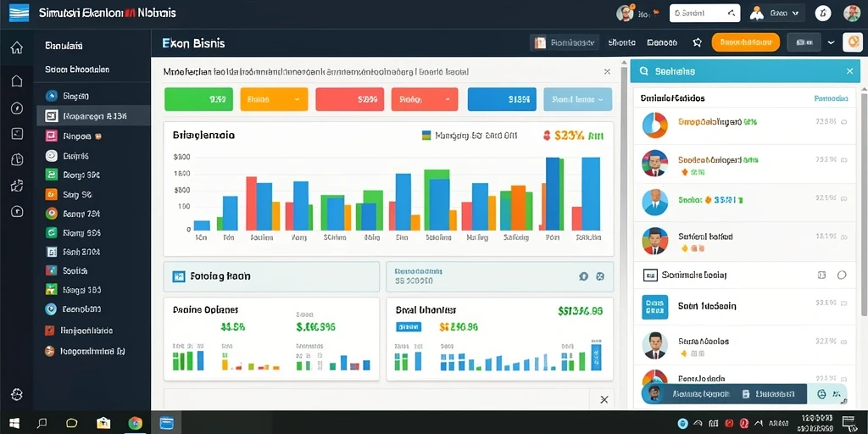Click the blue picture icon in the Fotoiog panel header

[178, 276]
